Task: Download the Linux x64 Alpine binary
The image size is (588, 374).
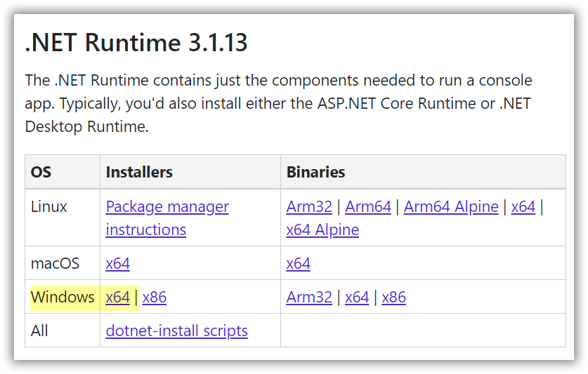Action: (322, 229)
